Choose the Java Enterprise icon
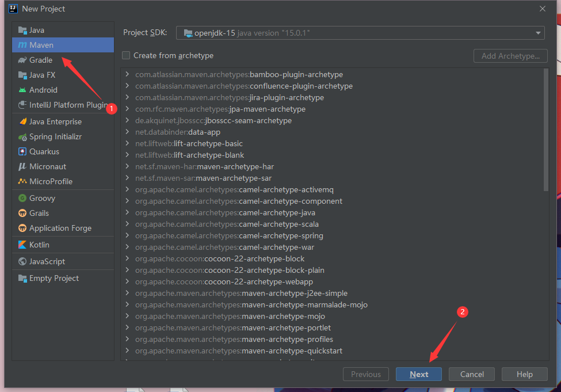The height and width of the screenshot is (392, 561). [22, 121]
